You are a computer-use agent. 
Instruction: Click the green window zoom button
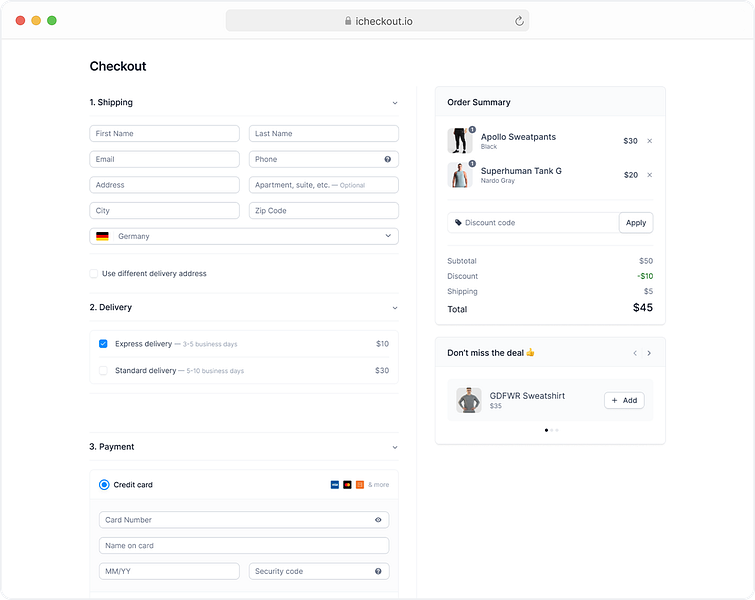[x=52, y=20]
